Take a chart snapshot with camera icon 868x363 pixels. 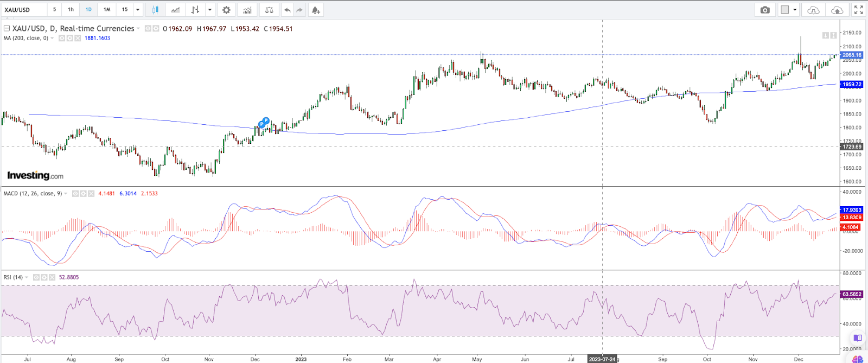[x=765, y=10]
